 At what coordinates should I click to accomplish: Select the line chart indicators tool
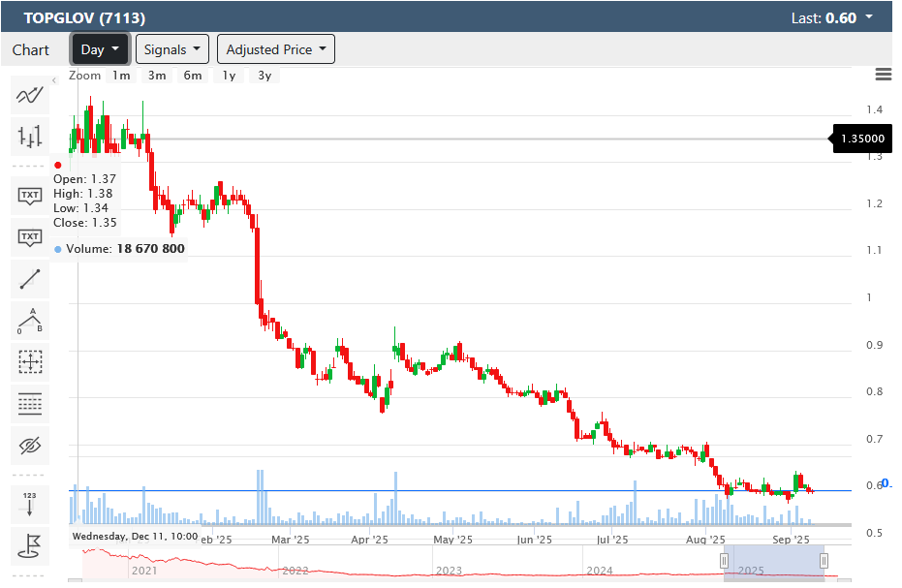pos(30,95)
